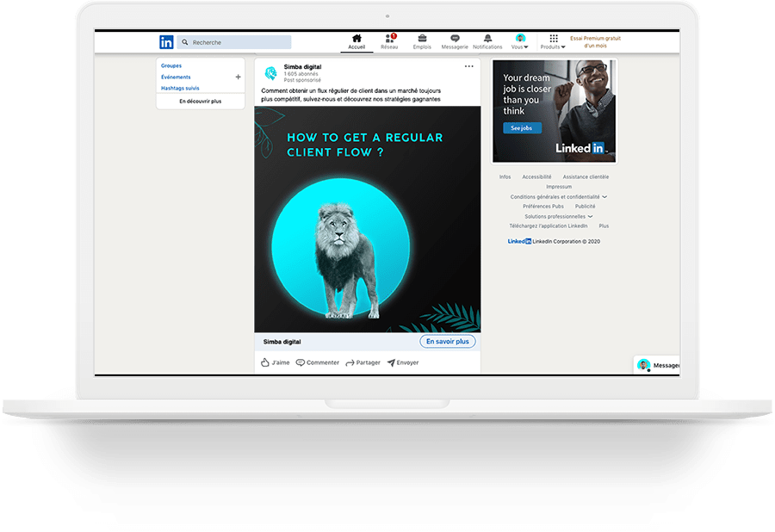This screenshot has width=775, height=532.
Task: Open the Simba digital page name in post header
Action: point(302,66)
